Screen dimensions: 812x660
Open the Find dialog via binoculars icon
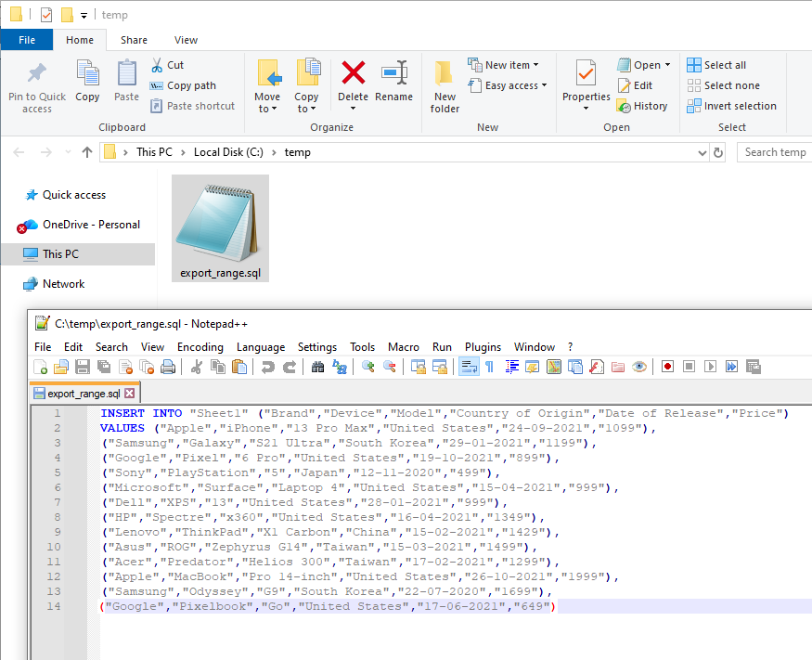(x=317, y=367)
